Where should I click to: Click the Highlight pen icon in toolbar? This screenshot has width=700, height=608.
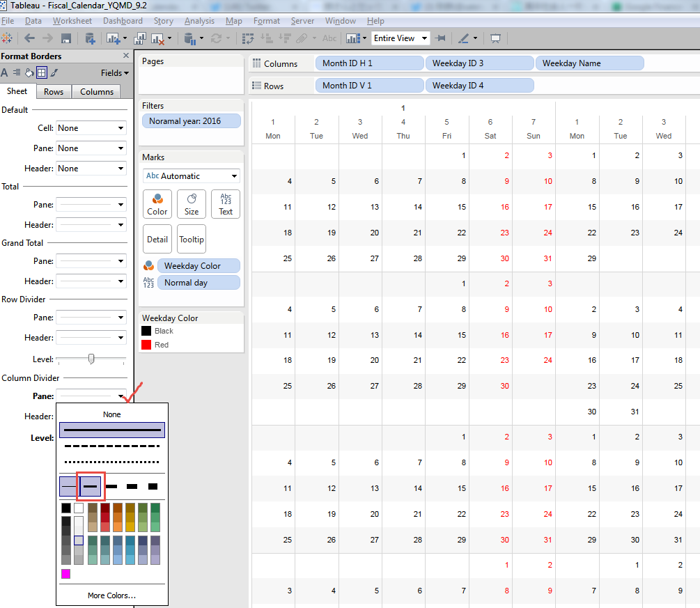point(464,38)
